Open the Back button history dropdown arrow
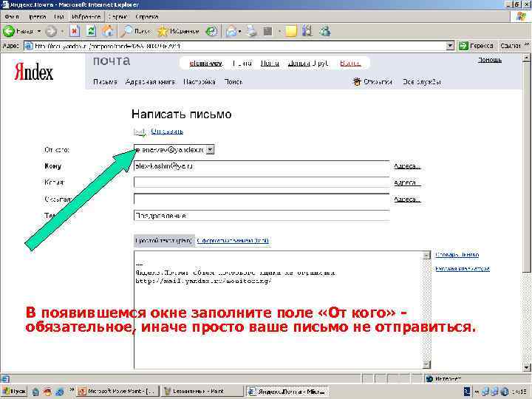This screenshot has width=532, height=399. [38, 32]
